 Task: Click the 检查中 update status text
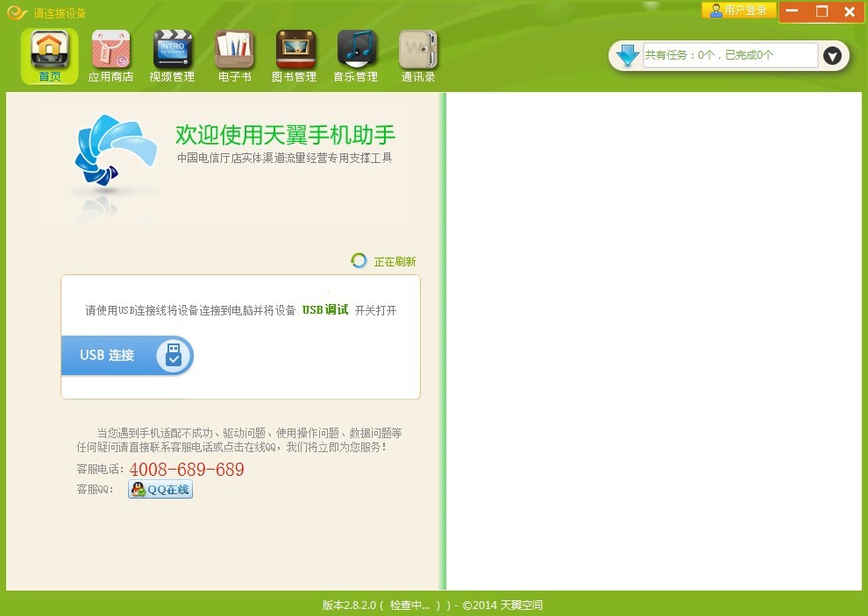pos(409,605)
